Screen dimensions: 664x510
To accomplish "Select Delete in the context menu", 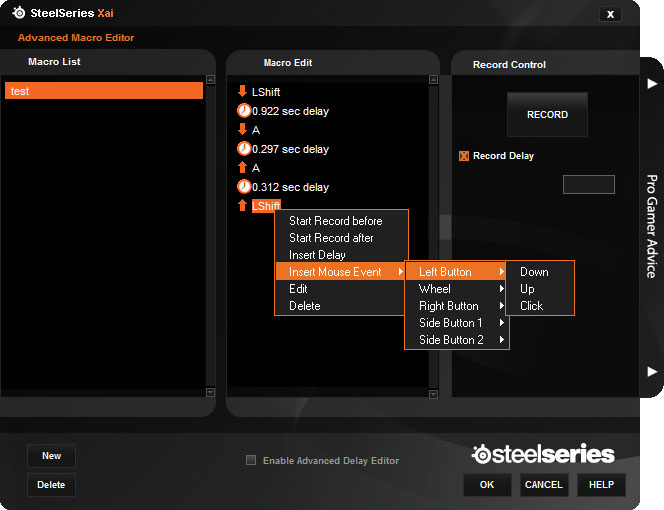I will pyautogui.click(x=304, y=305).
